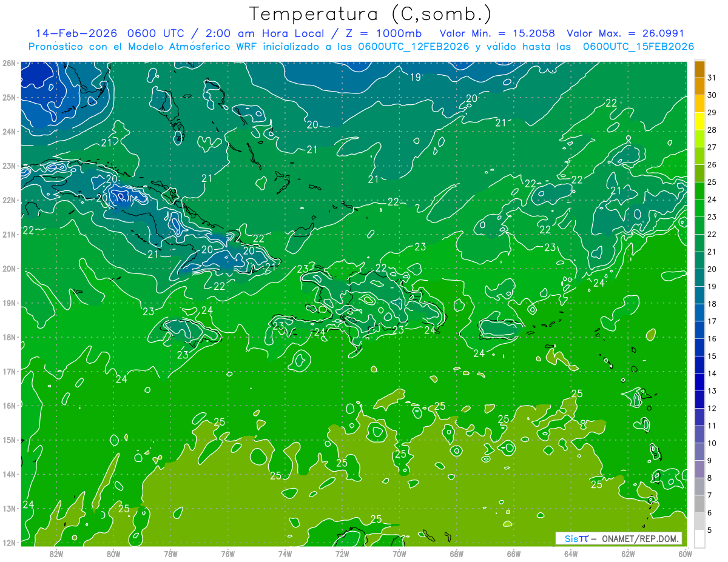This screenshot has width=728, height=562.
Task: Click the blue "Sis" logo text in the credit box
Action: (x=571, y=539)
